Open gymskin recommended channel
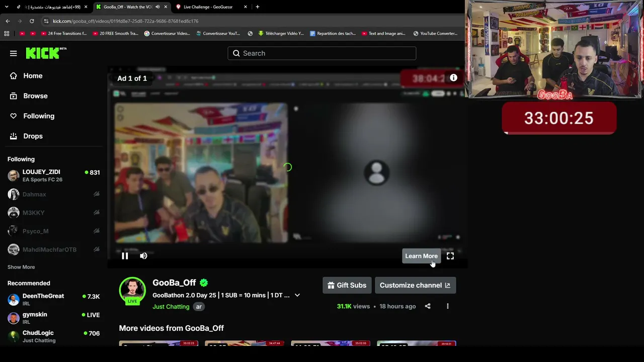The image size is (644, 362). coord(54,318)
